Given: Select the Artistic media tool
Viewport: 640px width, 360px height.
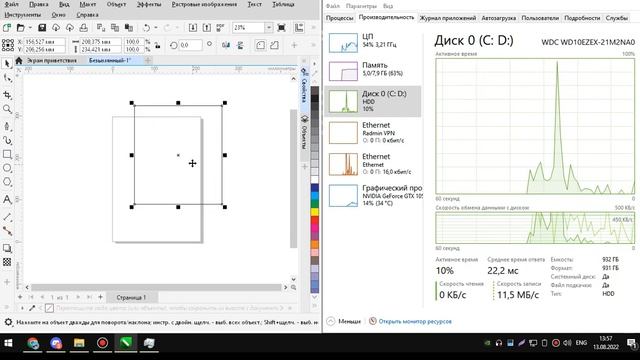Looking at the screenshot, I should point(7,140).
